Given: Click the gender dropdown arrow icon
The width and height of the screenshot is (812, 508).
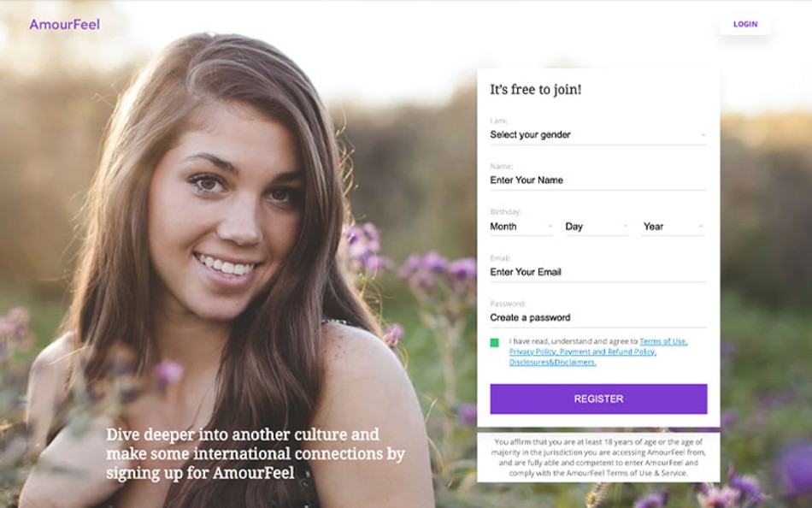Looking at the screenshot, I should pyautogui.click(x=703, y=135).
